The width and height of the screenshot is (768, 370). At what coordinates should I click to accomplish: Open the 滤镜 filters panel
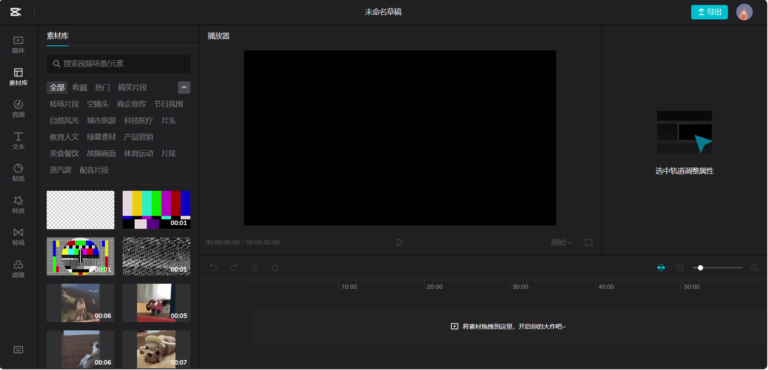[x=18, y=269]
